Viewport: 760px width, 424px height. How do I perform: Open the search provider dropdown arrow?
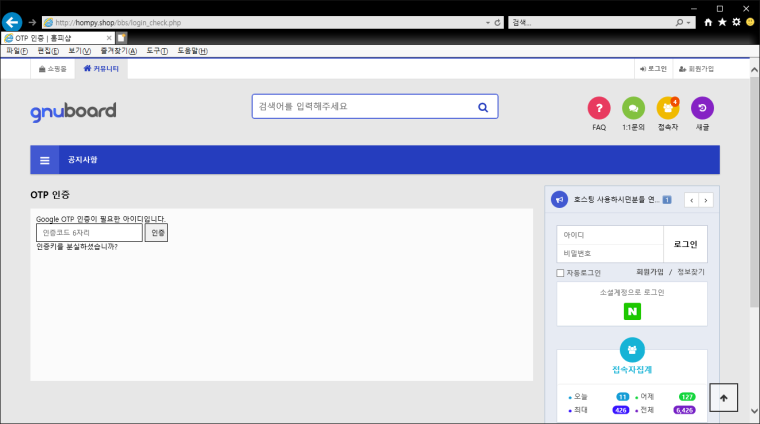pos(690,22)
